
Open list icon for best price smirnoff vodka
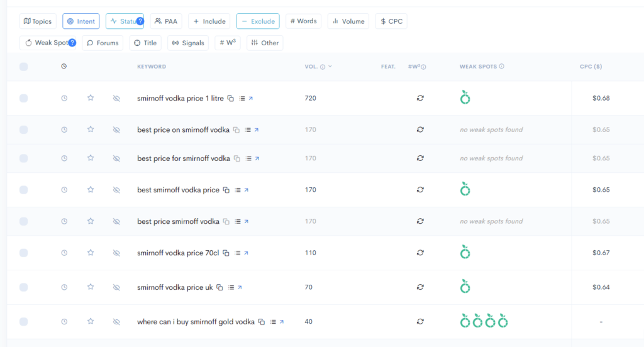[x=238, y=222]
